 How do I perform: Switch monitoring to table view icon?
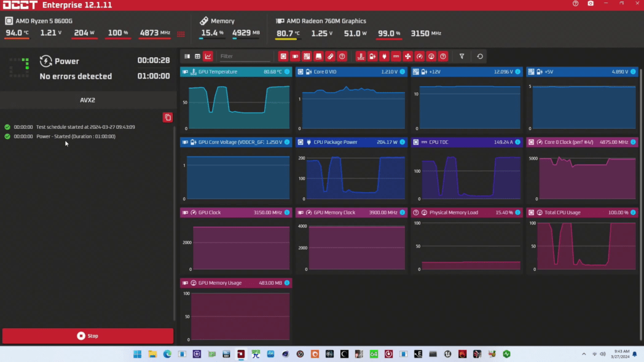(197, 56)
